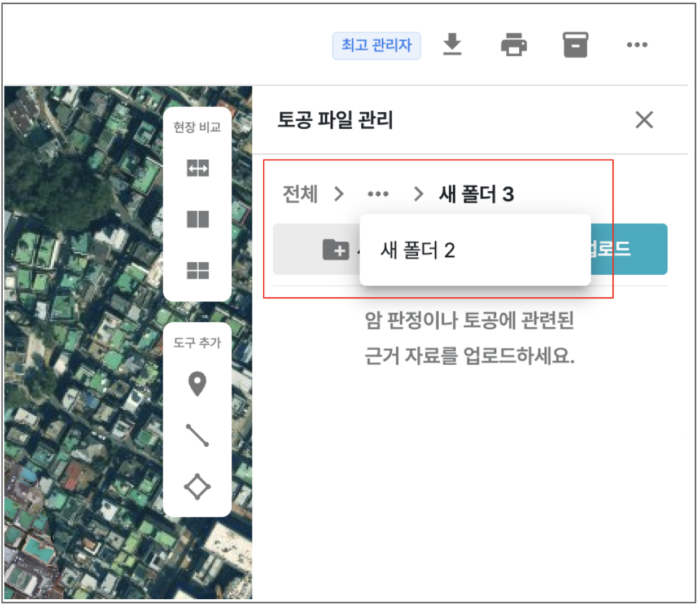The height and width of the screenshot is (606, 700).
Task: Pick the line drawing tool
Action: point(197,435)
